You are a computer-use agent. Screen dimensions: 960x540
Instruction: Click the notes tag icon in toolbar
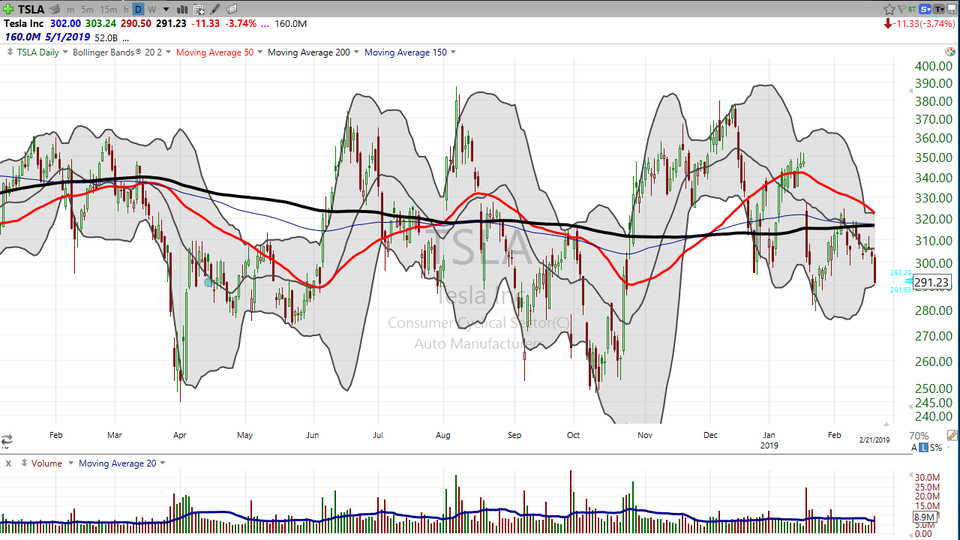pyautogui.click(x=232, y=9)
